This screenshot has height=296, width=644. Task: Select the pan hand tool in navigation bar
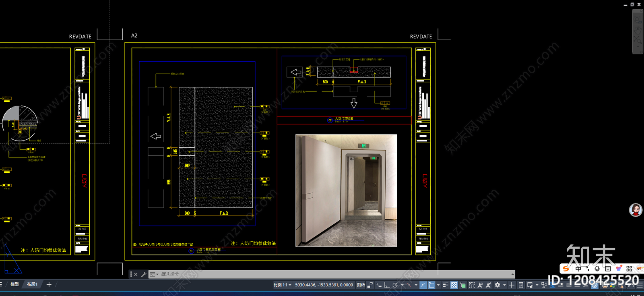(638, 30)
